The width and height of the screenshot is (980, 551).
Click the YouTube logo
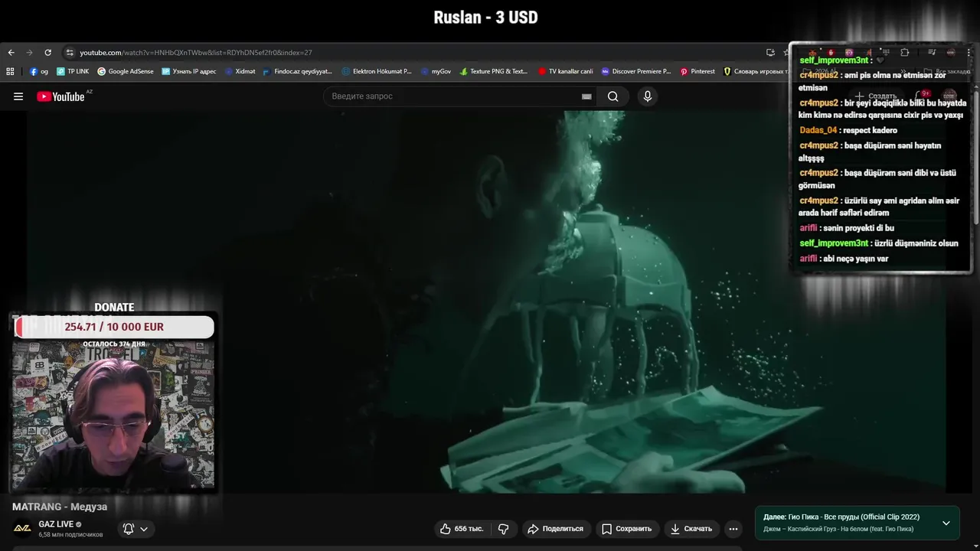click(60, 96)
